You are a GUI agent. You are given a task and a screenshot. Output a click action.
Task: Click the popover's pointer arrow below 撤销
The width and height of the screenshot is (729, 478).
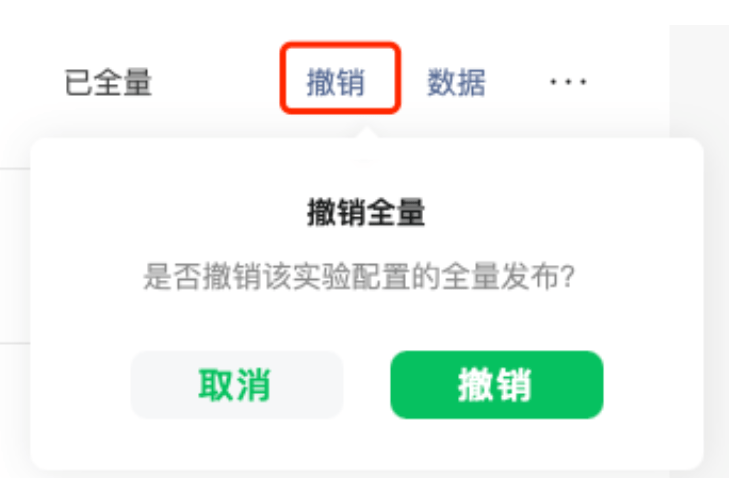366,132
